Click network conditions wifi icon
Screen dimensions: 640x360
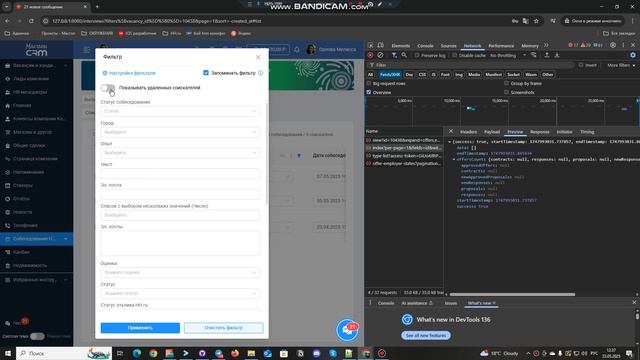click(533, 55)
